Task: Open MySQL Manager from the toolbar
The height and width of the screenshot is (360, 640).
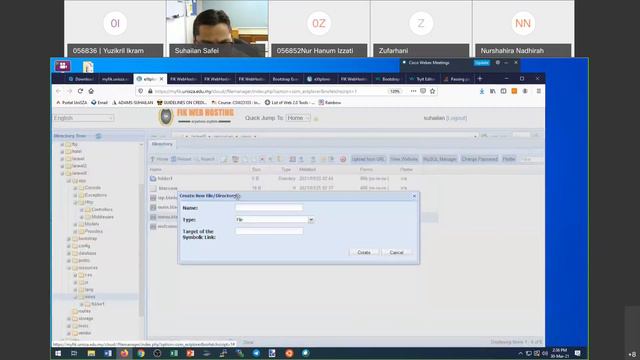Action: 439,159
